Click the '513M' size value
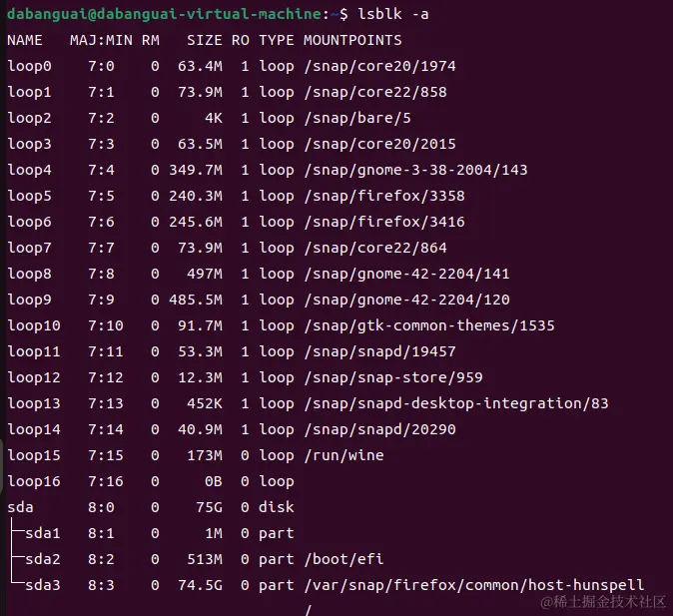 pyautogui.click(x=205, y=560)
